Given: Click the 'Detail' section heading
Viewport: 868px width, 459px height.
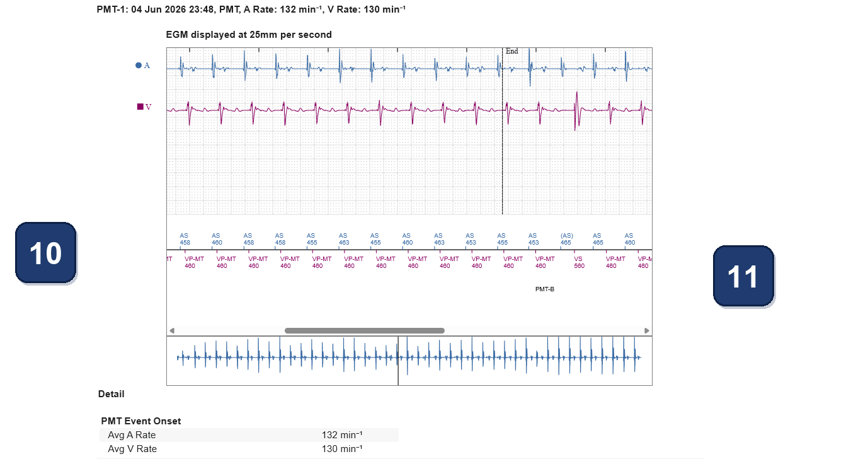Looking at the screenshot, I should pyautogui.click(x=111, y=394).
